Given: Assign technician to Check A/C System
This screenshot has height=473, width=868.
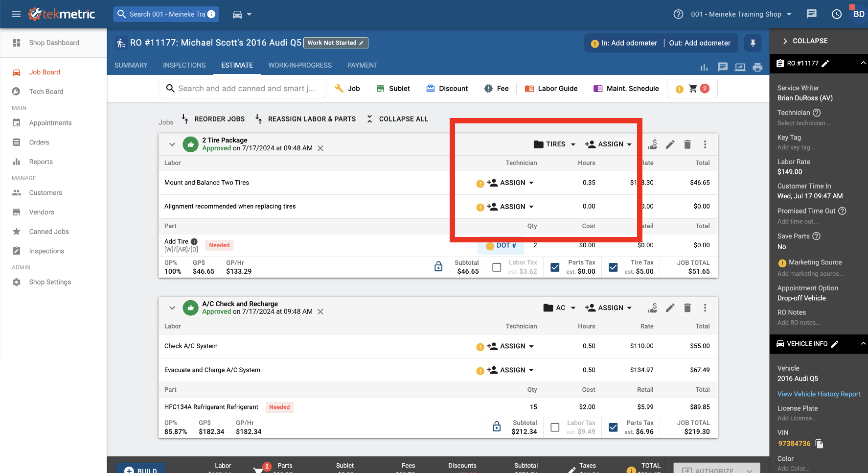Looking at the screenshot, I should point(510,346).
